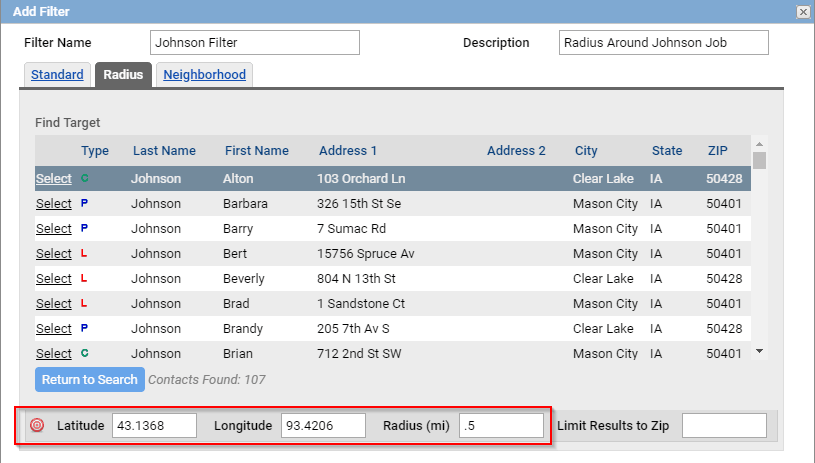The image size is (815, 463).
Task: Sort by the First Name column header
Action: pyautogui.click(x=257, y=151)
